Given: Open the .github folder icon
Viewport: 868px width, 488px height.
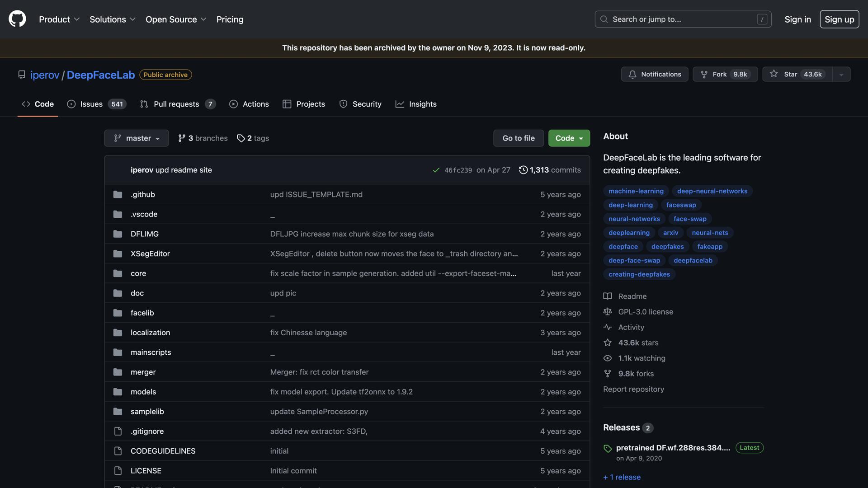Looking at the screenshot, I should pos(118,195).
